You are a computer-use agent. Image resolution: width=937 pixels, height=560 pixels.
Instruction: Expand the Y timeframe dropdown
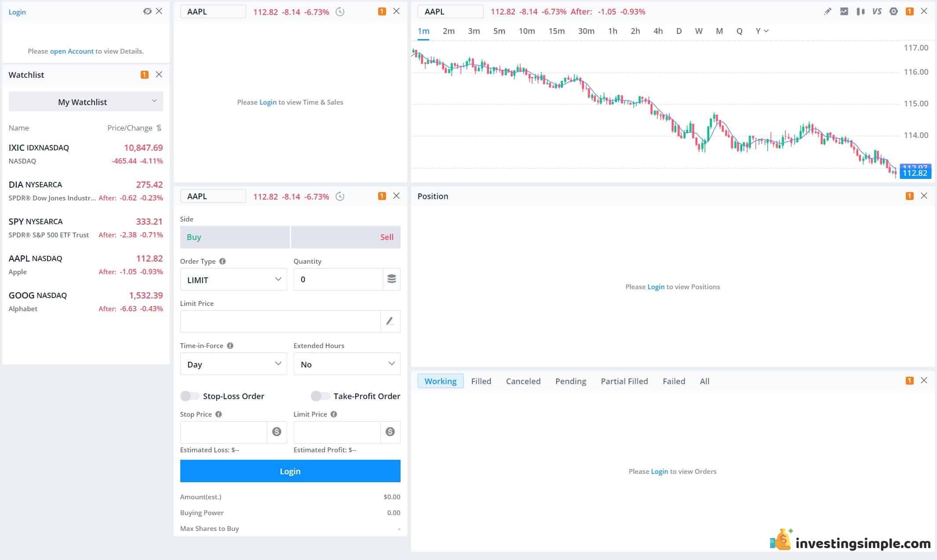762,31
